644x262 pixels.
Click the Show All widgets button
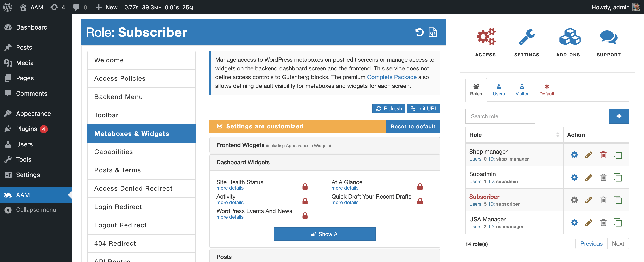click(x=325, y=234)
